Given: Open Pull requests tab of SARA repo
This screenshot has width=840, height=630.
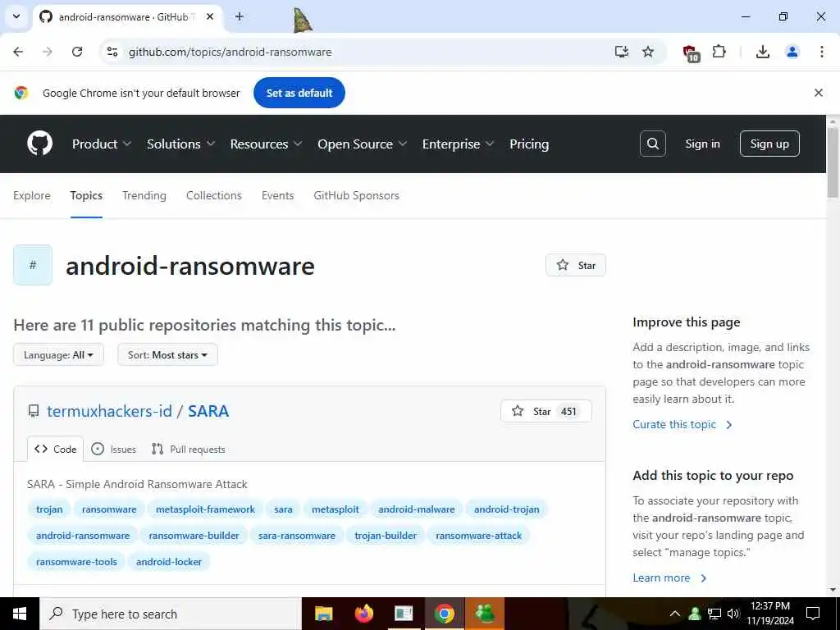Looking at the screenshot, I should [188, 449].
